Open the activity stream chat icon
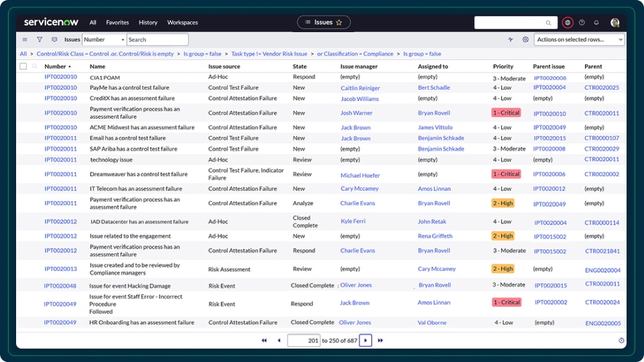The height and width of the screenshot is (362, 644). coord(54,40)
